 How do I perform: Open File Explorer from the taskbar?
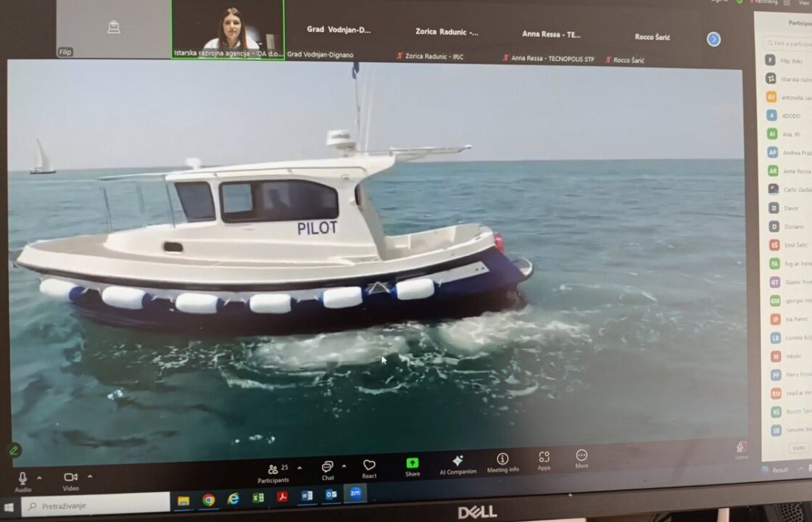(183, 501)
